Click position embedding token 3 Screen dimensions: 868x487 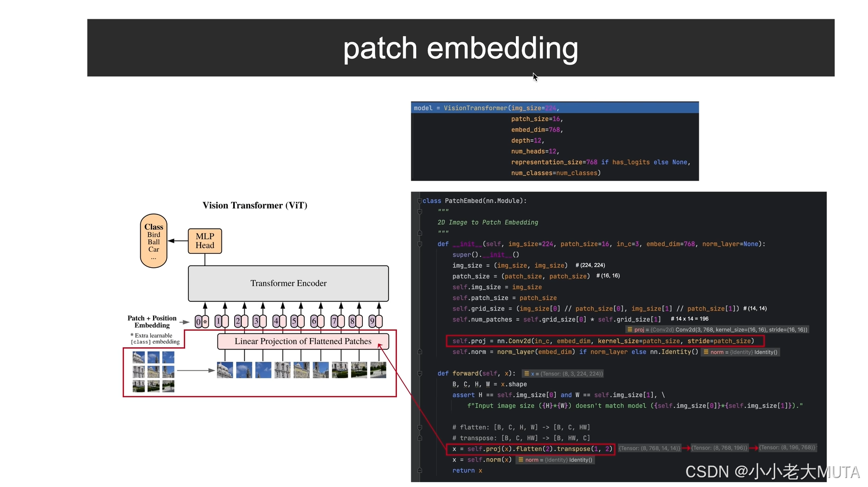point(259,321)
